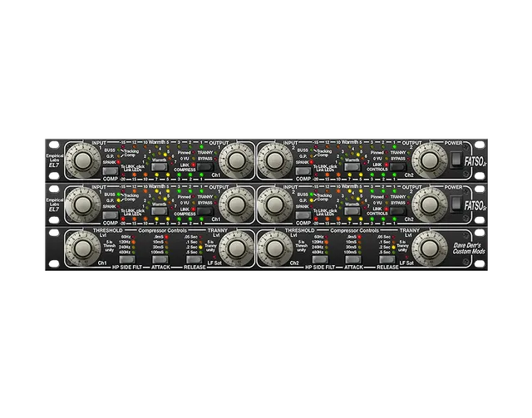Image resolution: width=532 pixels, height=418 pixels.
Task: Click the FATSO Jr logo
Action: tap(474, 161)
